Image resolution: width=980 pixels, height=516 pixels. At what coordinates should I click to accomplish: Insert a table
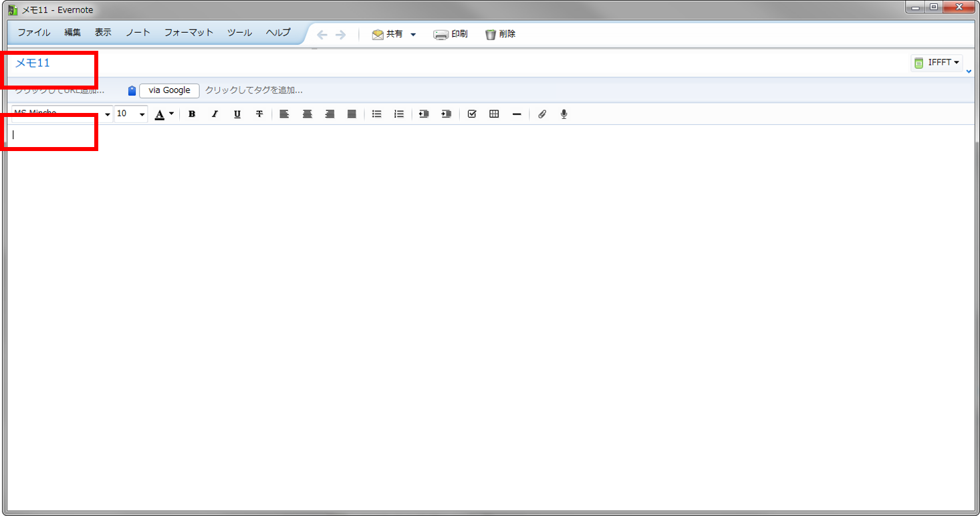coord(494,114)
